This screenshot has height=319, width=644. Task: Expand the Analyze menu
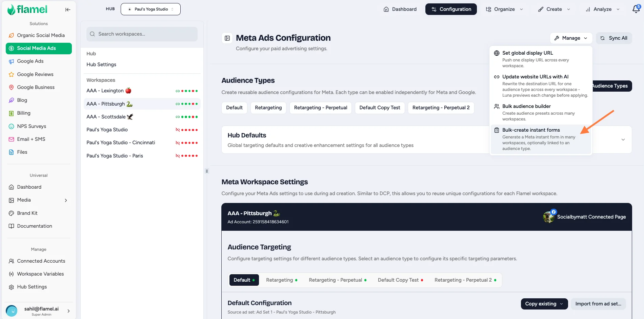click(602, 9)
